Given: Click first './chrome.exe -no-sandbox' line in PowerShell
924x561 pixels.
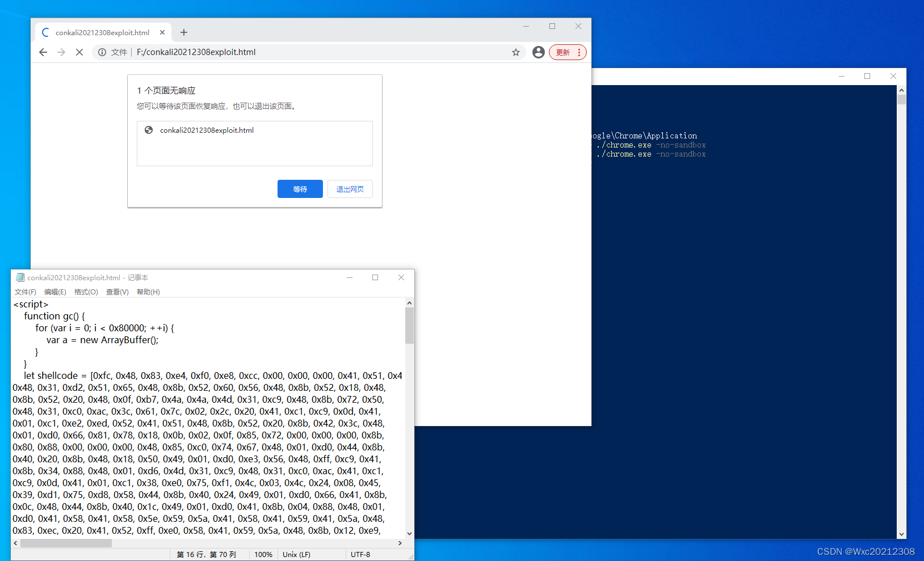Looking at the screenshot, I should pyautogui.click(x=651, y=145).
